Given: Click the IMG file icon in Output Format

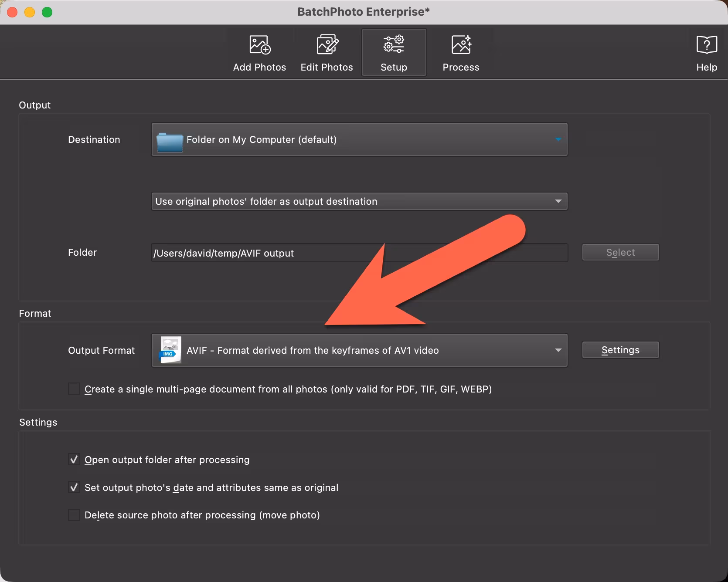Looking at the screenshot, I should point(170,350).
